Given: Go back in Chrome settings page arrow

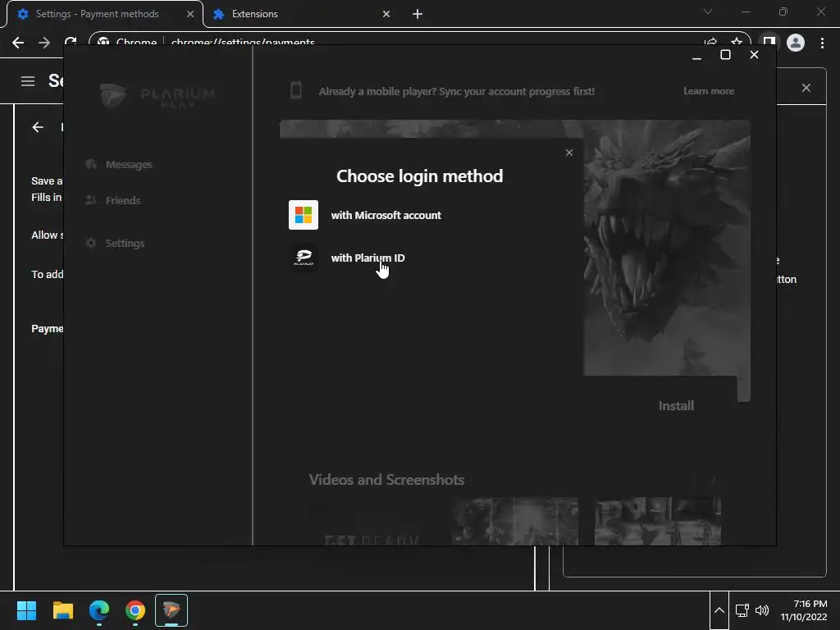Looking at the screenshot, I should point(38,127).
